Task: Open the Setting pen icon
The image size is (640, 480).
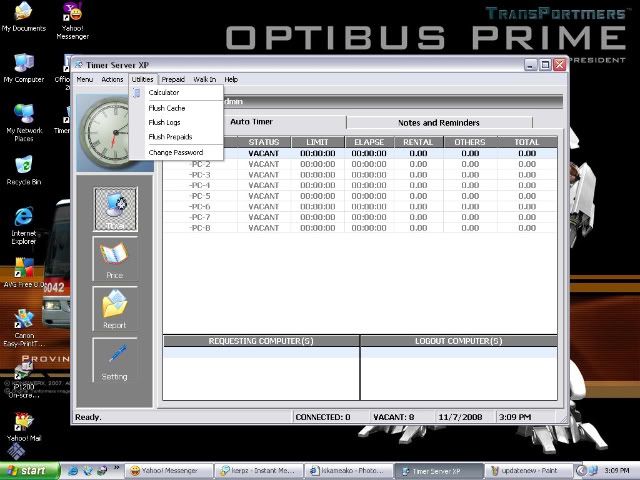Action: point(115,360)
